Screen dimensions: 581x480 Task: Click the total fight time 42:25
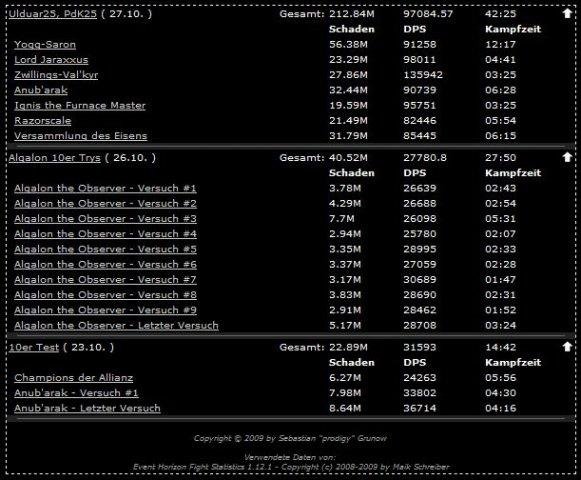[500, 14]
